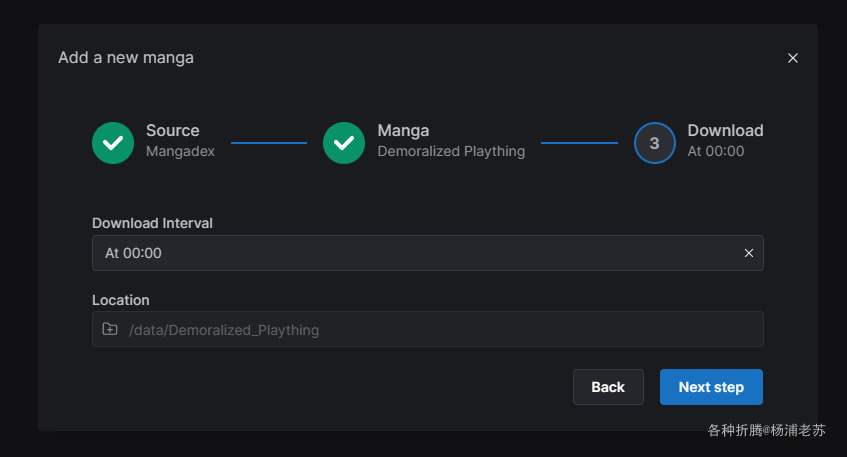Select the Download step title

pyautogui.click(x=725, y=130)
